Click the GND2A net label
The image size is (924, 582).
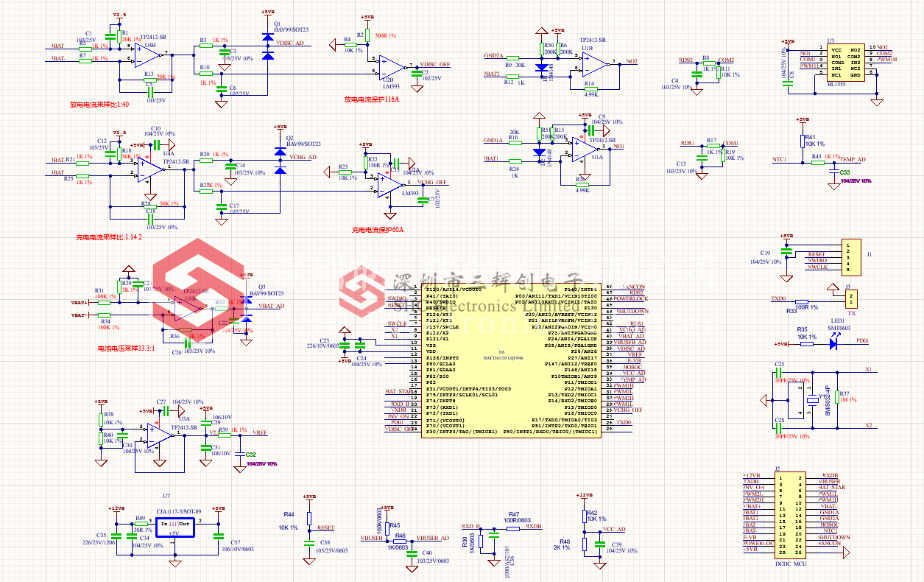pos(493,55)
